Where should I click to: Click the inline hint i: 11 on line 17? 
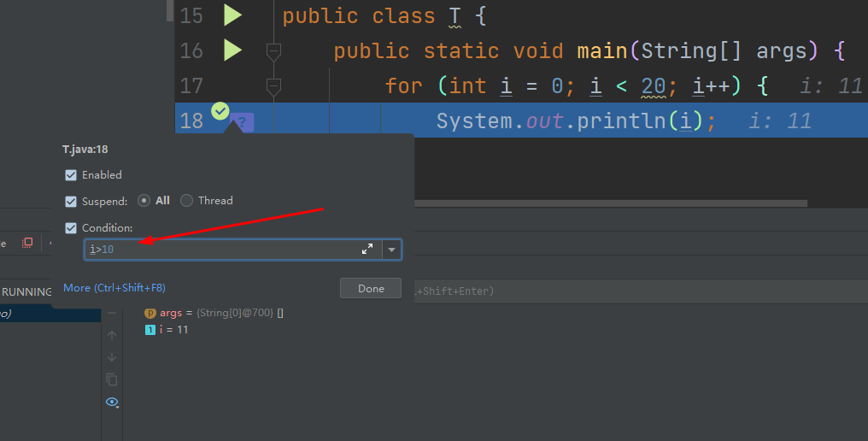(831, 85)
